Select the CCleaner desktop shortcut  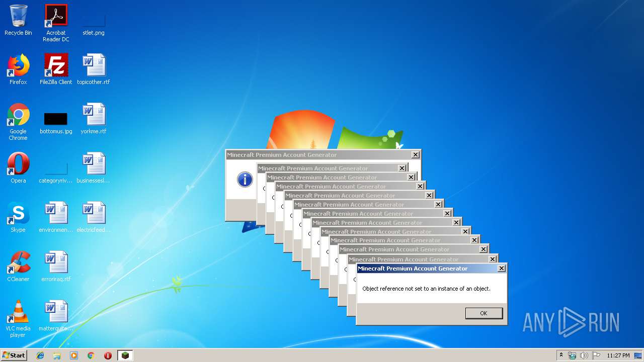18,266
